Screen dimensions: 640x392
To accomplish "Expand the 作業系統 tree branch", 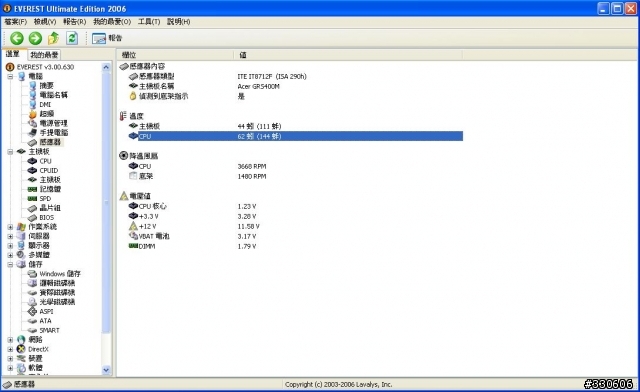I will coord(10,227).
